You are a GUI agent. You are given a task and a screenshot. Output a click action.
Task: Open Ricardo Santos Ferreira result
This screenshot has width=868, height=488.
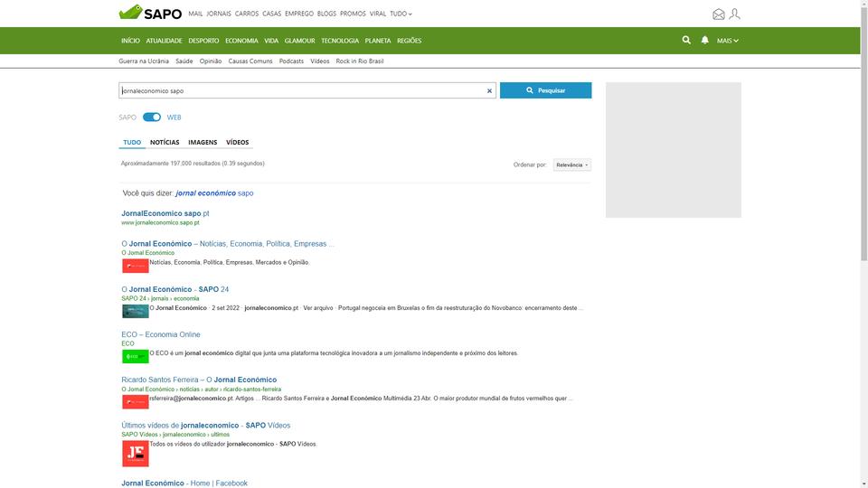pos(199,380)
